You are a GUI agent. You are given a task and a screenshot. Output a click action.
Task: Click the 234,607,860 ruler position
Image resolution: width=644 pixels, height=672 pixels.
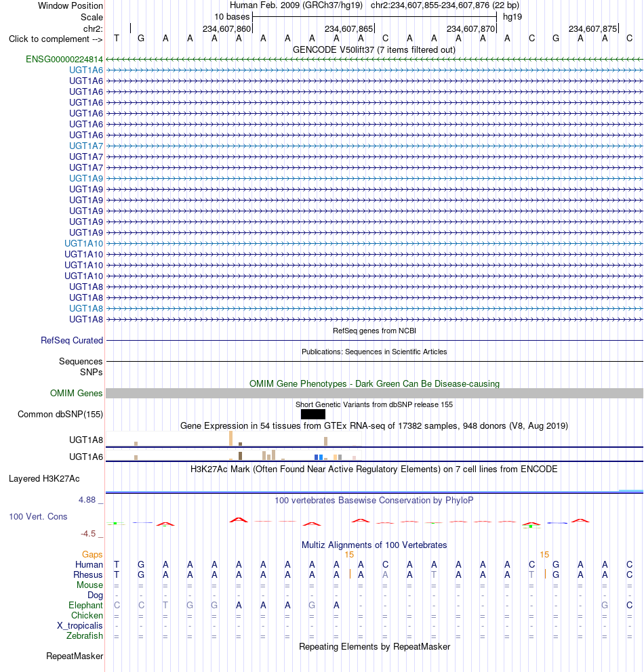pyautogui.click(x=226, y=28)
